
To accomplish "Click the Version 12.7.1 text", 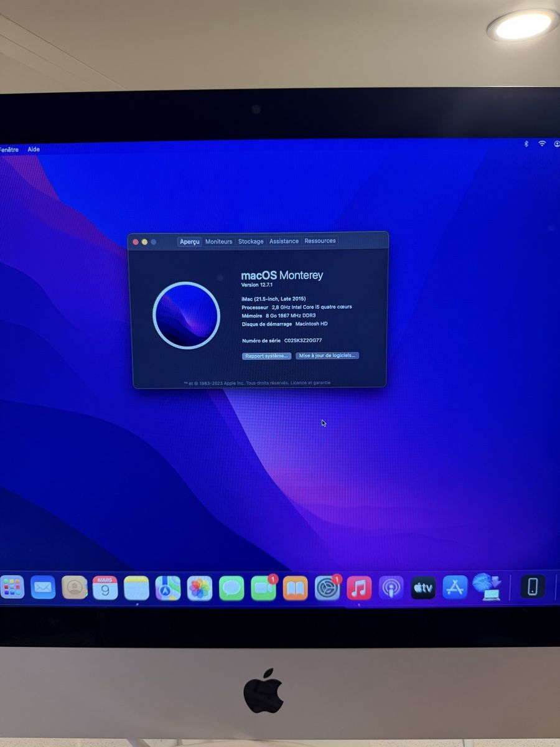I will [257, 284].
